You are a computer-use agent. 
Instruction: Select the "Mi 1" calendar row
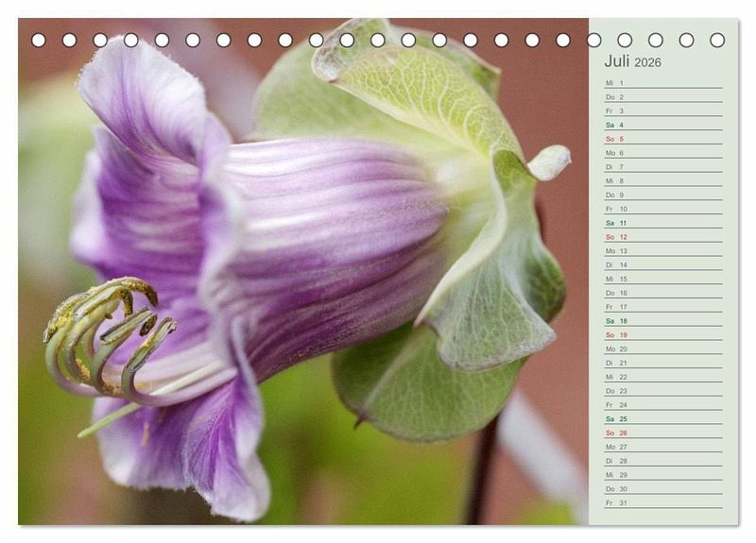coord(663,83)
